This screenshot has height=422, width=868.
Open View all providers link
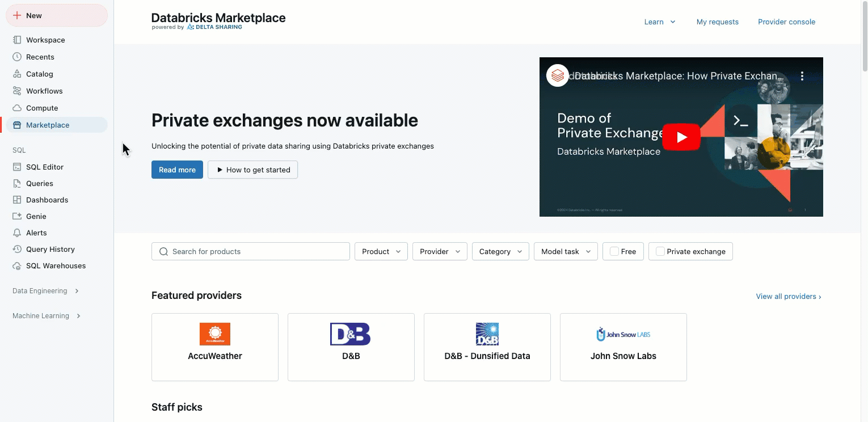788,296
